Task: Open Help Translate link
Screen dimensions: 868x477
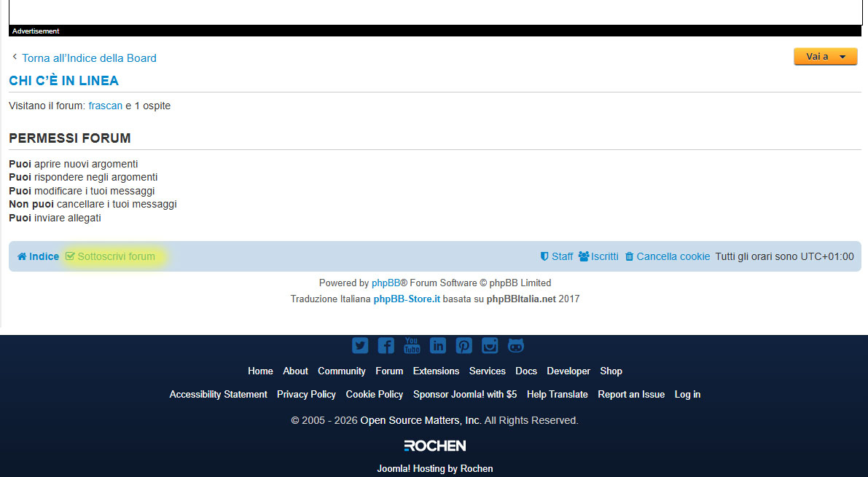Action: [x=558, y=394]
